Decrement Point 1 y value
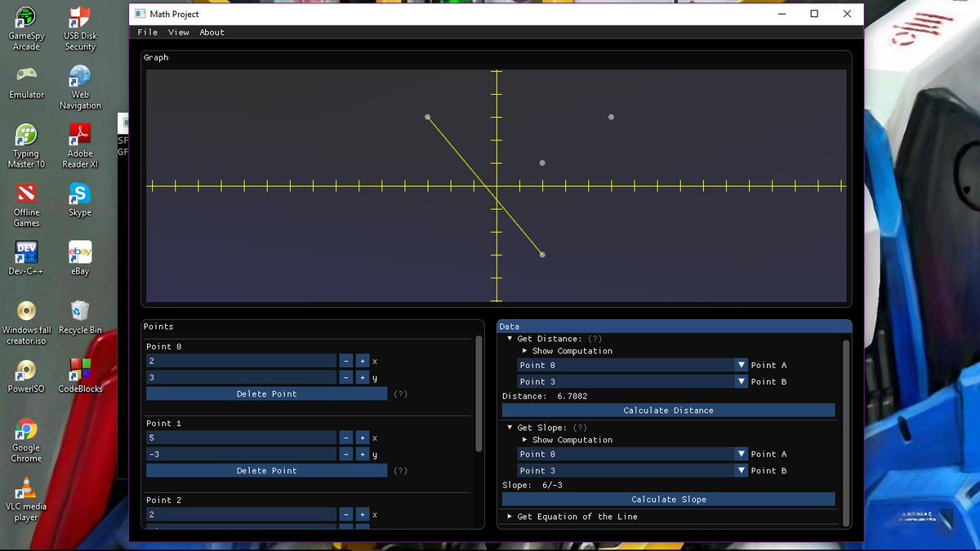 (x=345, y=454)
